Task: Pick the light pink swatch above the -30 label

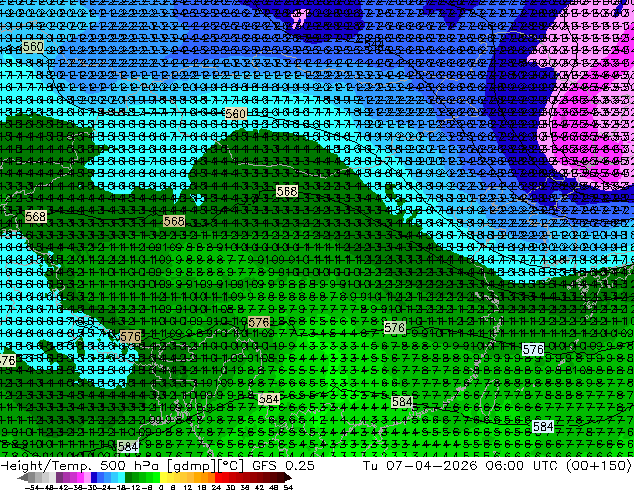Action: [x=87, y=478]
